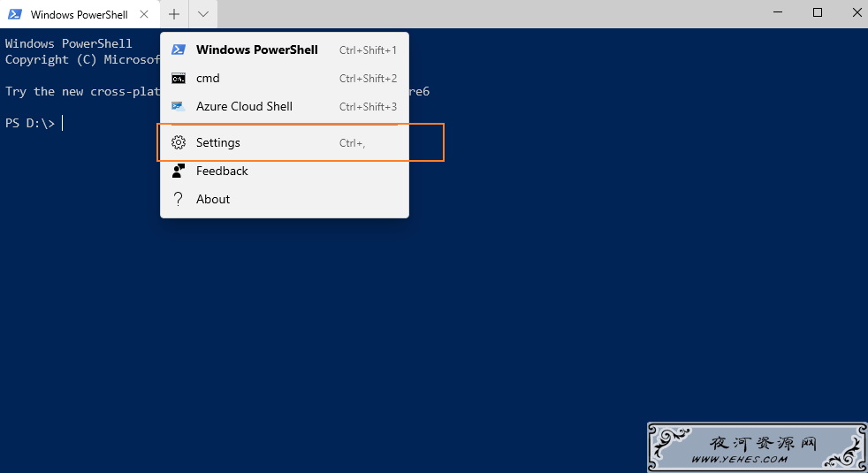The height and width of the screenshot is (473, 868).
Task: Open cmd profile from dropdown menu
Action: click(285, 78)
